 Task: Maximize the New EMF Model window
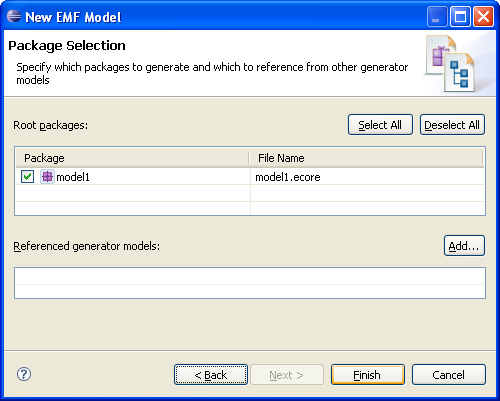[x=460, y=16]
